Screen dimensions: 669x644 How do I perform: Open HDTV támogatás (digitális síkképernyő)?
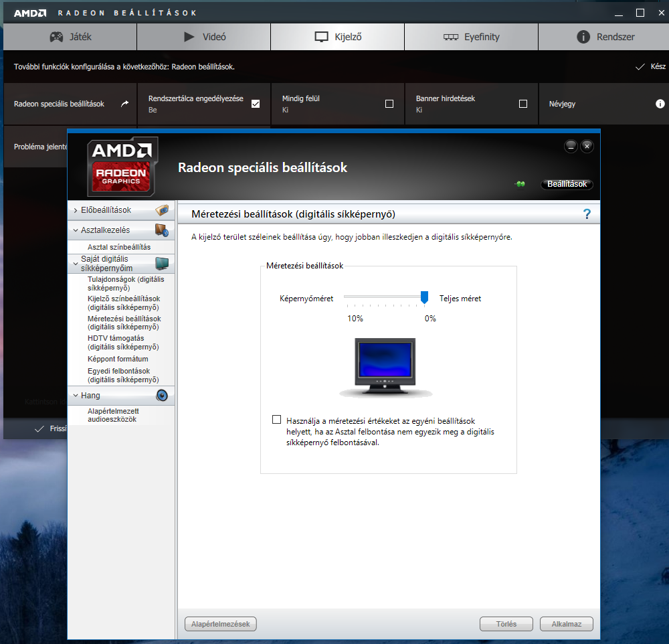point(123,343)
